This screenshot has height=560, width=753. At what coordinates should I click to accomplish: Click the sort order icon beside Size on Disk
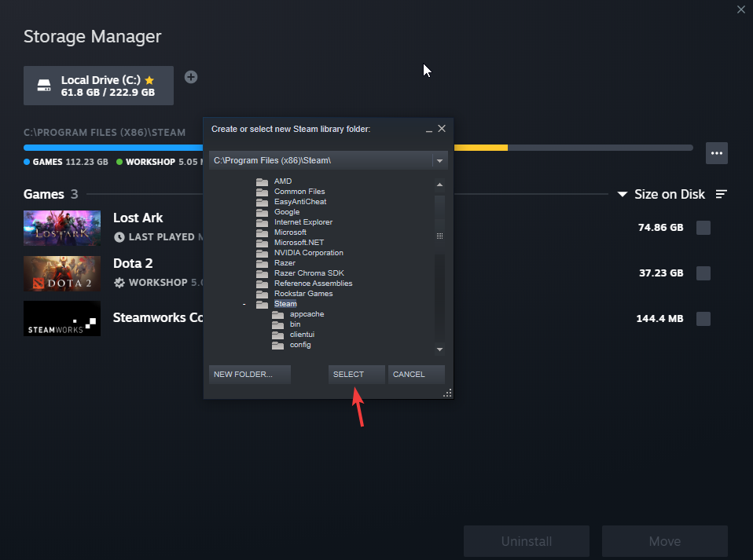point(722,194)
